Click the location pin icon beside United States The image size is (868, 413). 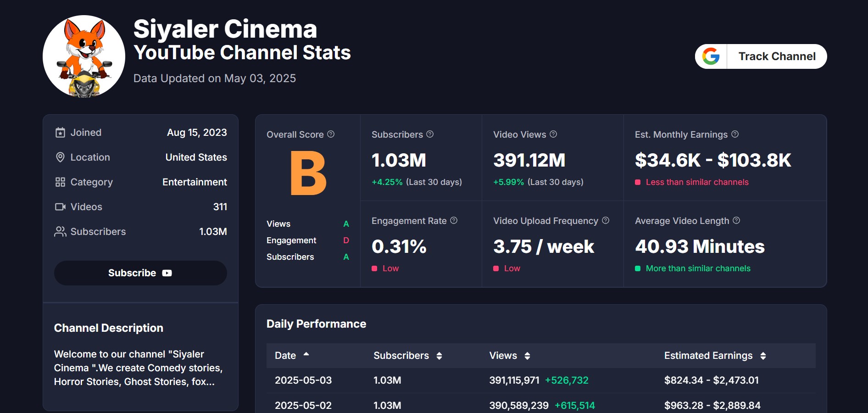(x=60, y=157)
